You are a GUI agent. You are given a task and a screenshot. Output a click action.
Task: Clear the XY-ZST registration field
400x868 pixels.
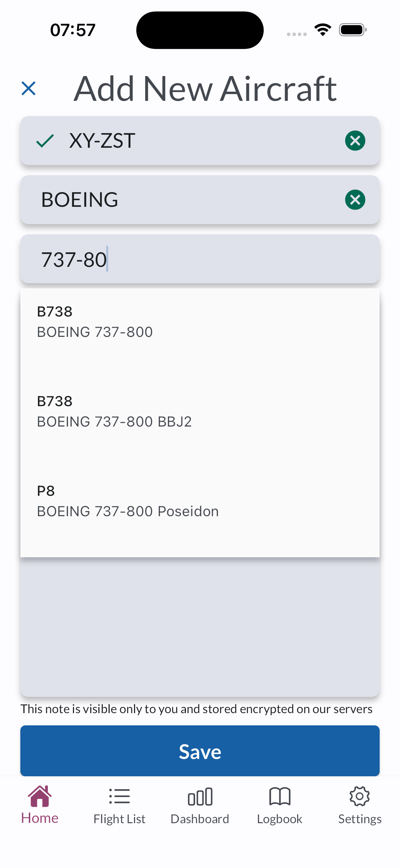pos(355,141)
